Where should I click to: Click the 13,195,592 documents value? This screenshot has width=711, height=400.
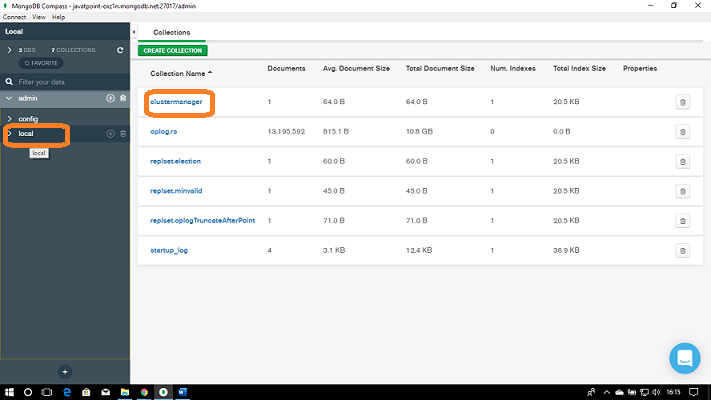pos(286,132)
